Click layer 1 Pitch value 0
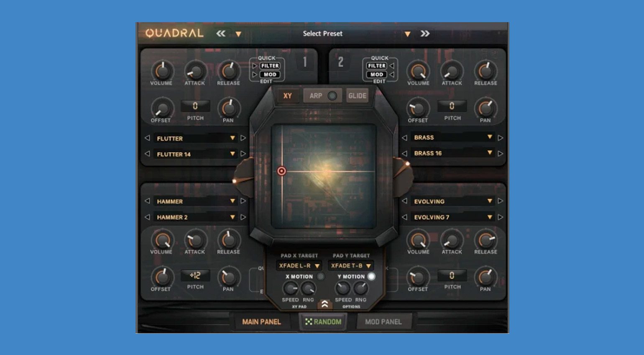 coord(195,106)
